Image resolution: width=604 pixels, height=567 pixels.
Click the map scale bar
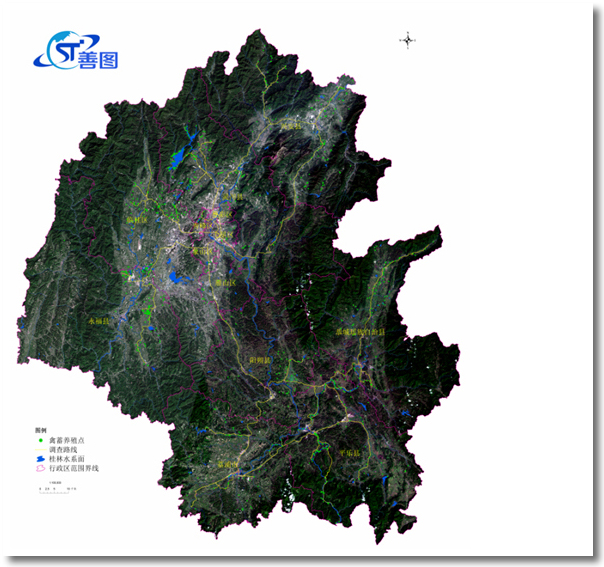coord(57,488)
